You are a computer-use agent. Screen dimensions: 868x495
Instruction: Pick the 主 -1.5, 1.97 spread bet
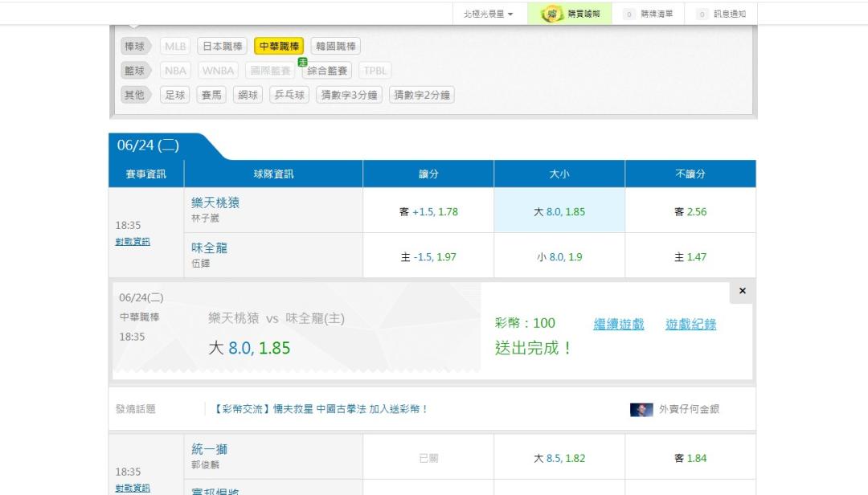pyautogui.click(x=428, y=257)
